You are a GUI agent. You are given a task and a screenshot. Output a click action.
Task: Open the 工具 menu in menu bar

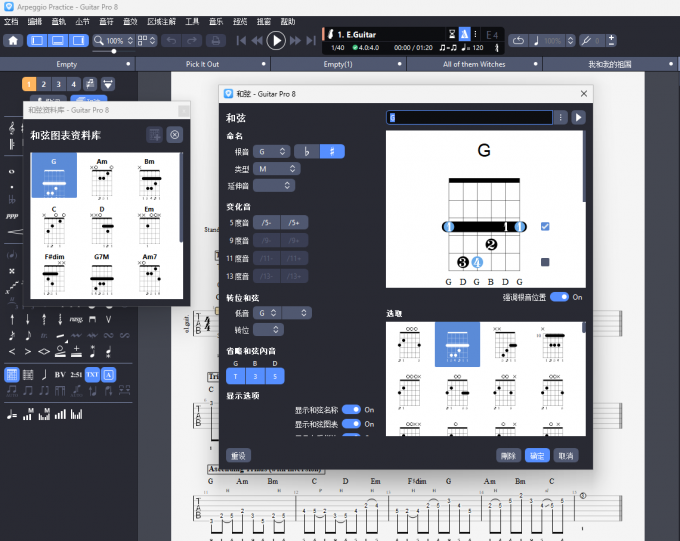pos(192,21)
